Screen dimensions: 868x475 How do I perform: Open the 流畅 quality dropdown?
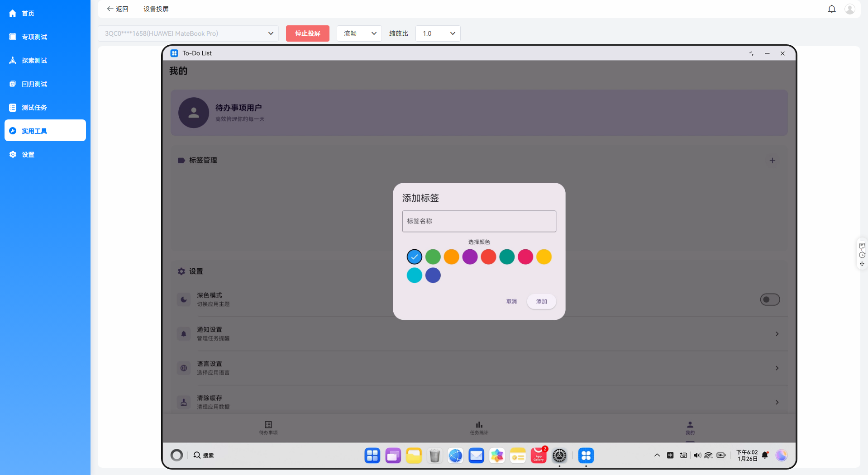pos(358,33)
